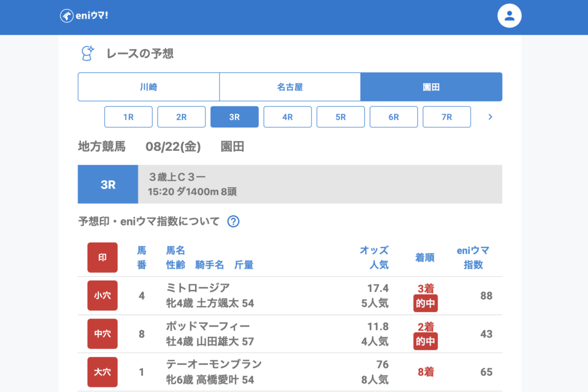This screenshot has width=588, height=392.
Task: Click the 的中 badge for ミトロージア
Action: coord(425,304)
